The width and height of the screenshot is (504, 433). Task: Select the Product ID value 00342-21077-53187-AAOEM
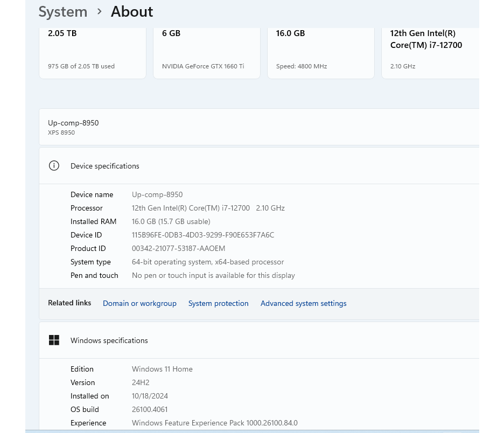pos(178,248)
